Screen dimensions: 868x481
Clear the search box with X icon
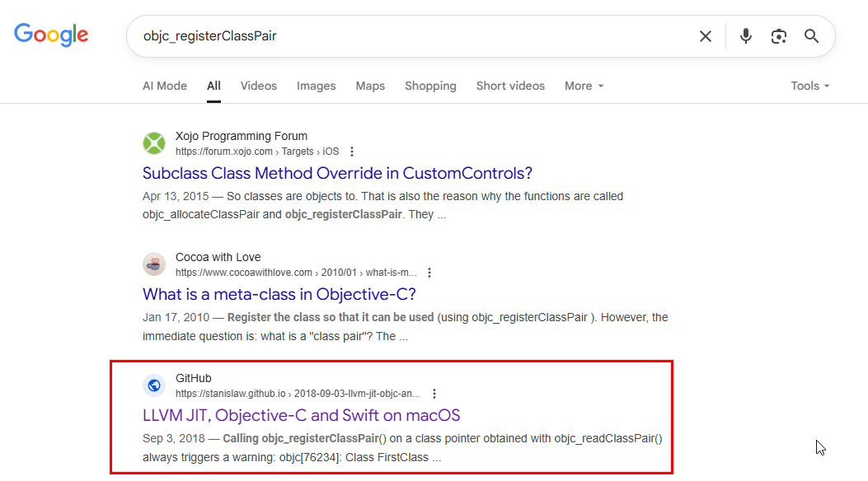pyautogui.click(x=706, y=36)
